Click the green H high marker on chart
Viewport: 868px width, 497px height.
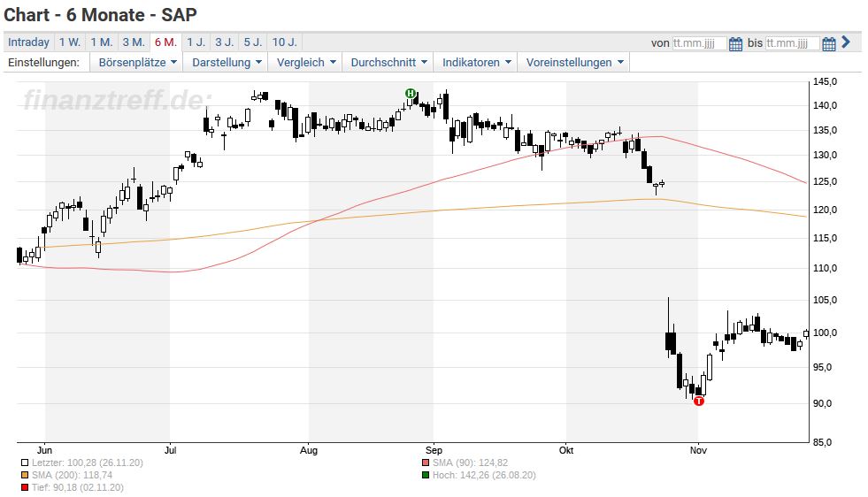(411, 94)
